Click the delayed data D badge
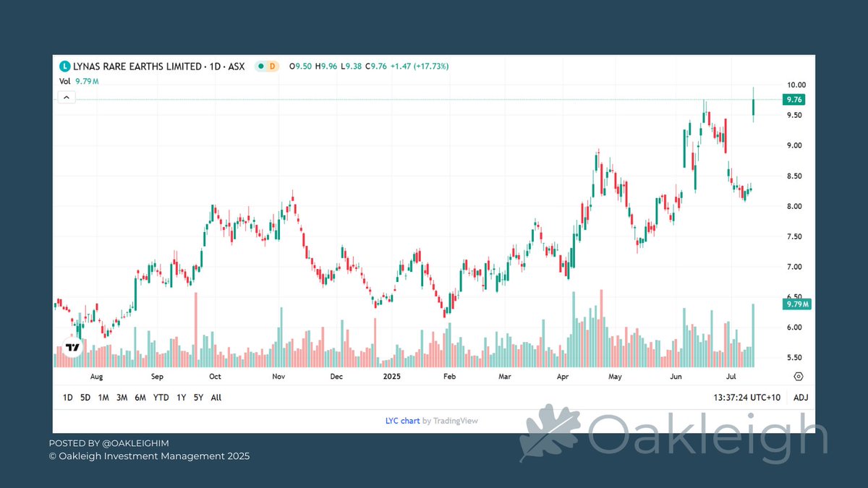Screen dimensions: 868x488 point(273,67)
